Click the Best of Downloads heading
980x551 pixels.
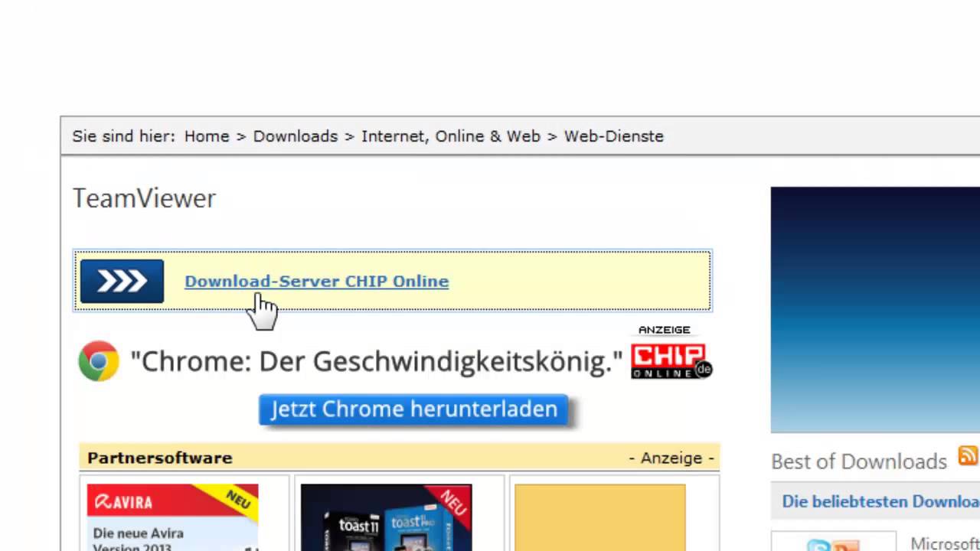[x=859, y=461]
